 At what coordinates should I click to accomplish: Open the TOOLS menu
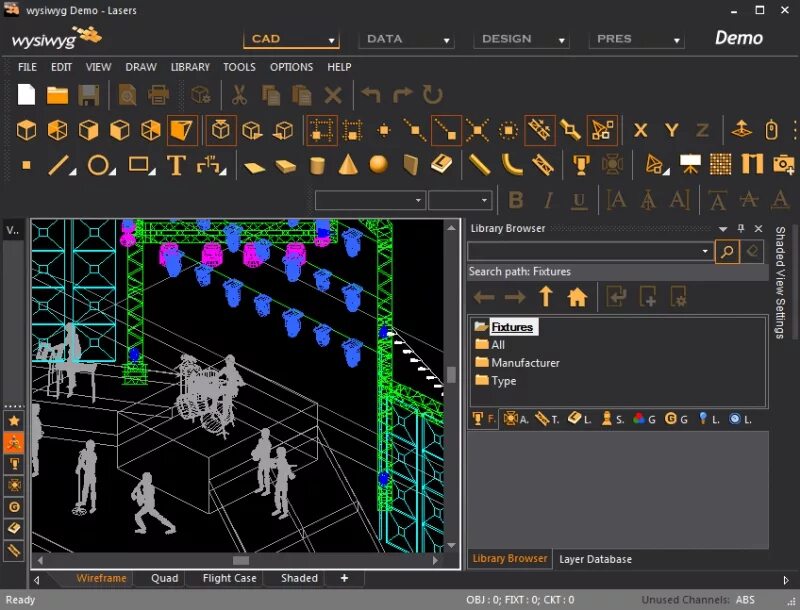pyautogui.click(x=239, y=67)
